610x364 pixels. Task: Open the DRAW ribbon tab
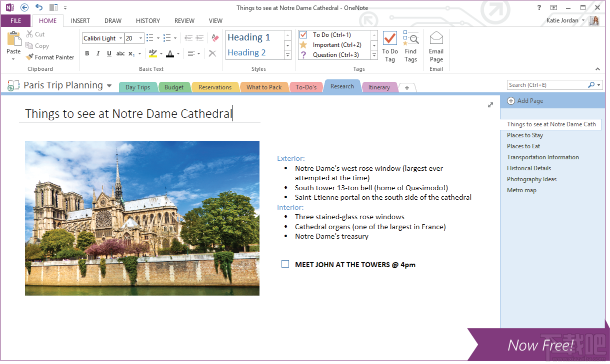click(x=112, y=20)
